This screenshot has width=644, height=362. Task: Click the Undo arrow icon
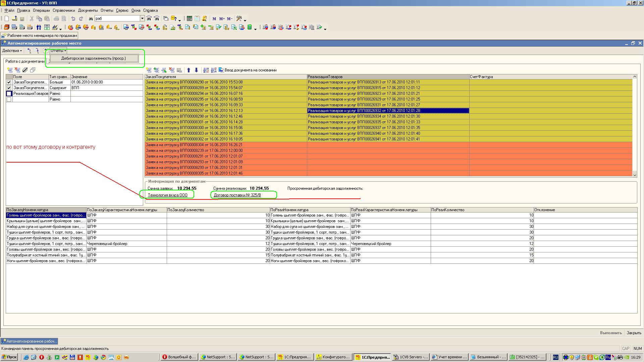73,19
